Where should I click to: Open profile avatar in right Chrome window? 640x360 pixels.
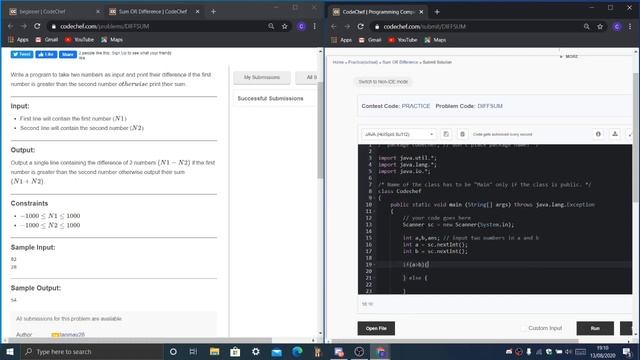coord(617,27)
